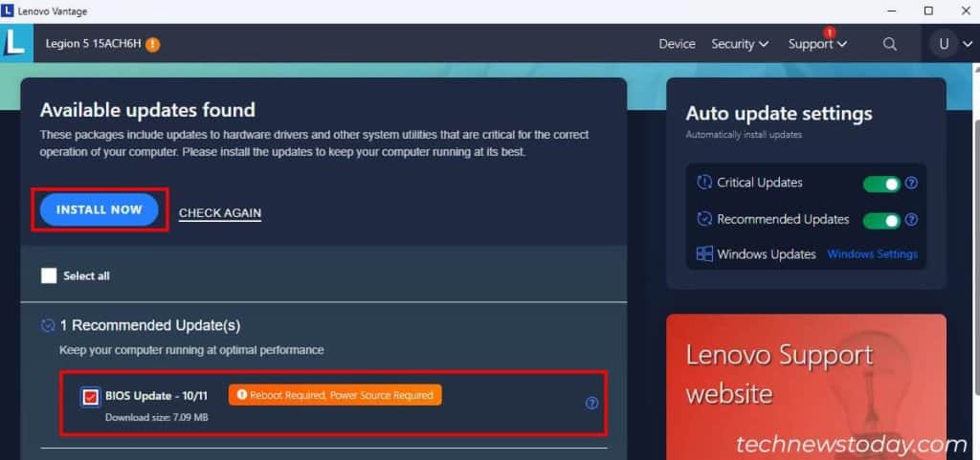Screen dimensions: 980x460
Task: Disable the Critical Updates toggle
Action: coord(881,183)
